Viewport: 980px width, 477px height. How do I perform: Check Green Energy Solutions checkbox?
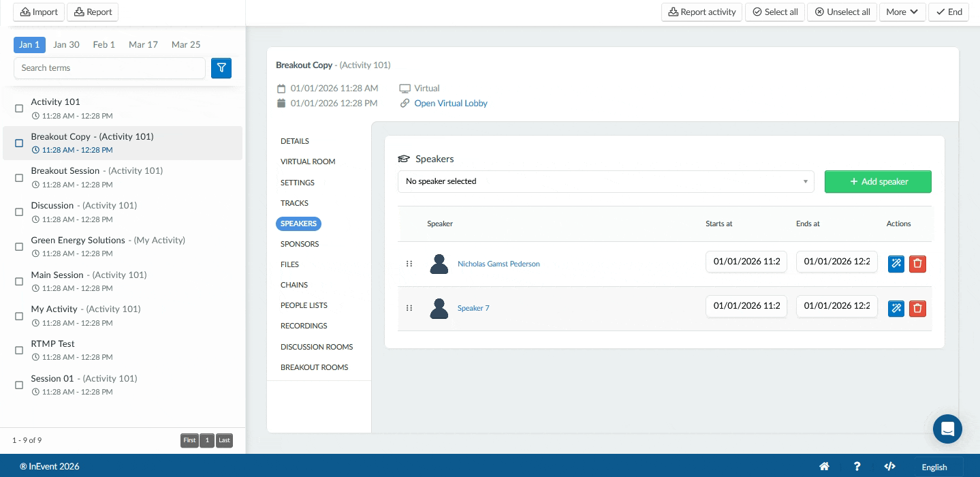pos(19,247)
